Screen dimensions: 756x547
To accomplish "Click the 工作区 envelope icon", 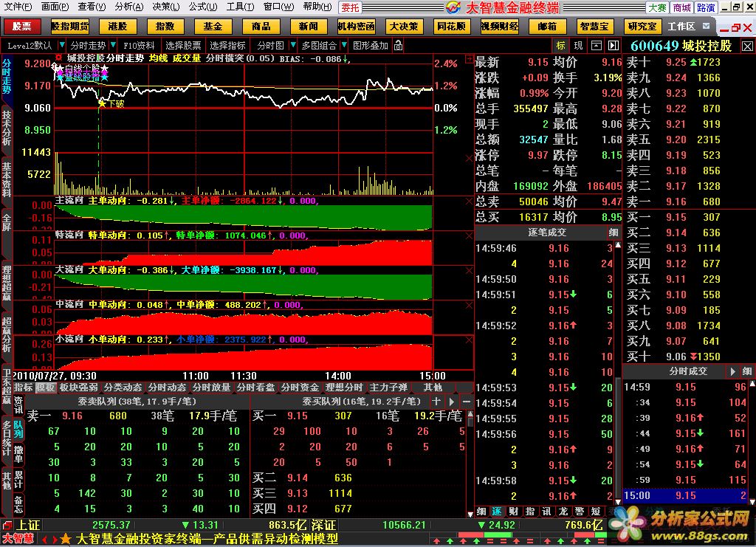I will coord(707,26).
